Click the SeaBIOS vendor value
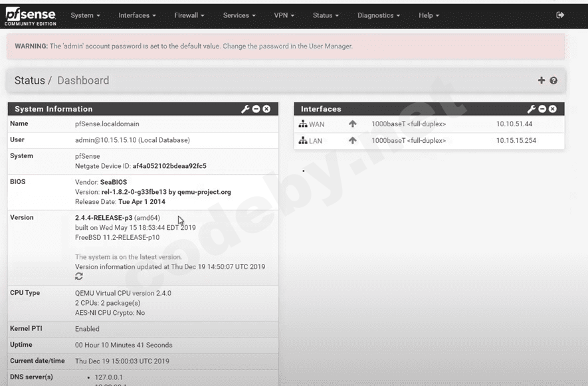This screenshot has width=588, height=386. click(114, 182)
